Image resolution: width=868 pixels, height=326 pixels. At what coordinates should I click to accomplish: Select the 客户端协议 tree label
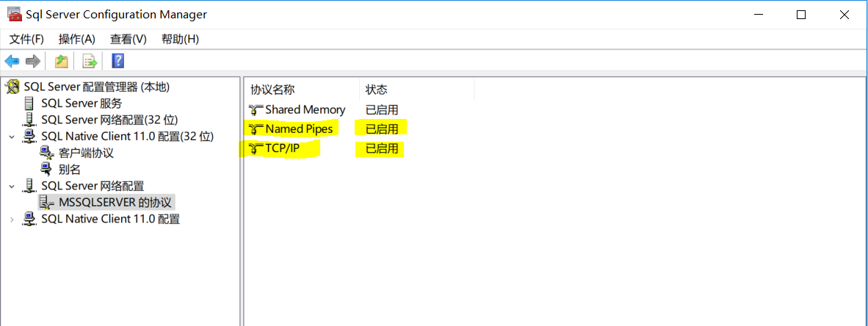click(x=87, y=153)
